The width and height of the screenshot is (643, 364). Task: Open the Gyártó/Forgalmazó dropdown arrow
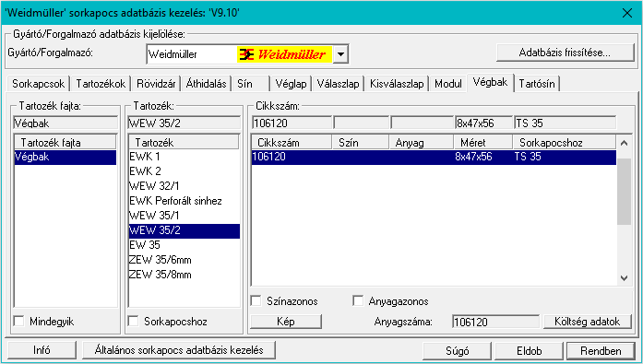click(340, 54)
